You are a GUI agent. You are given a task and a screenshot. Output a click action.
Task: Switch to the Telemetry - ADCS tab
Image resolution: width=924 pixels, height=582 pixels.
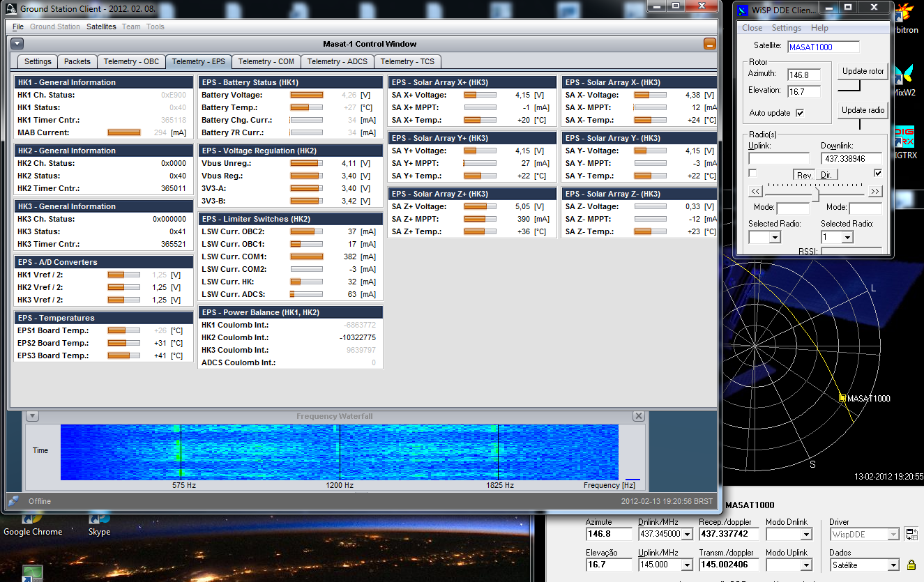pyautogui.click(x=337, y=61)
